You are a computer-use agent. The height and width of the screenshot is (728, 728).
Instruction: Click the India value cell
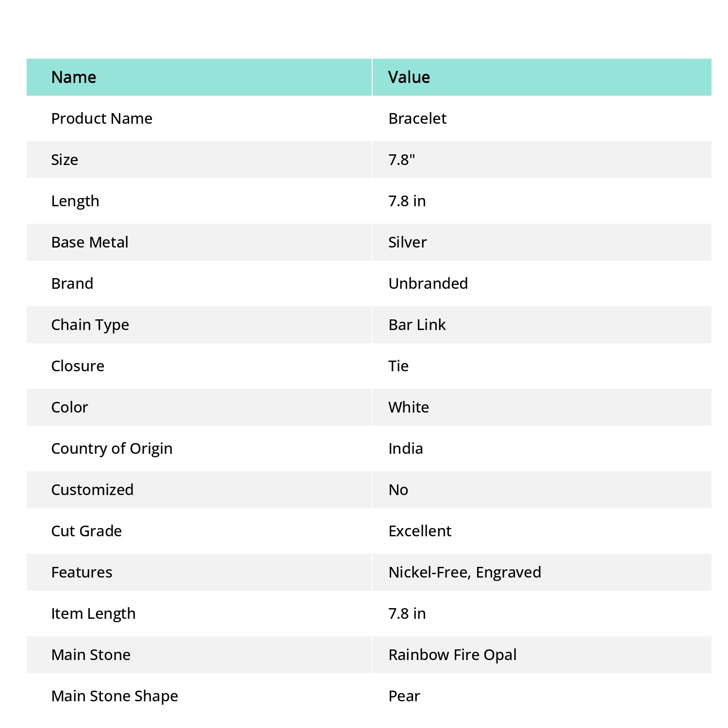406,448
